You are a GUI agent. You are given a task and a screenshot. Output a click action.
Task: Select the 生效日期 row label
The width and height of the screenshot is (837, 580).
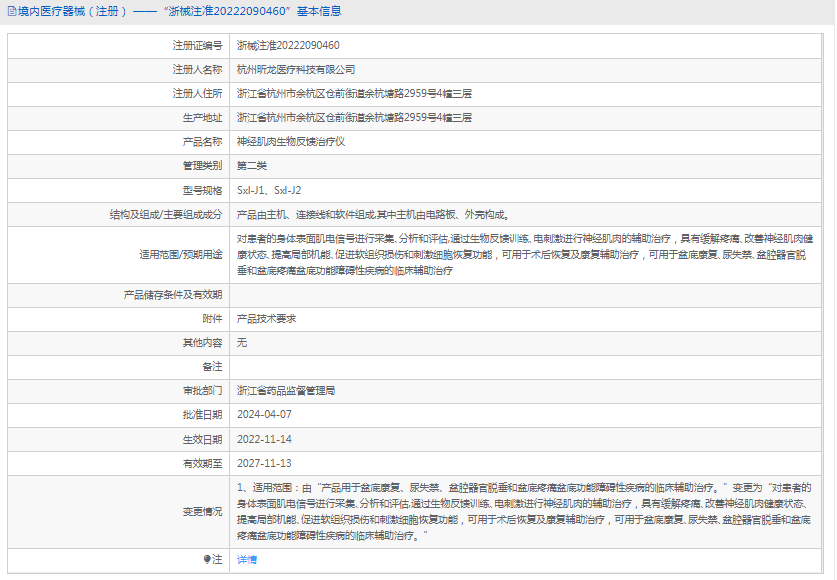pyautogui.click(x=202, y=440)
